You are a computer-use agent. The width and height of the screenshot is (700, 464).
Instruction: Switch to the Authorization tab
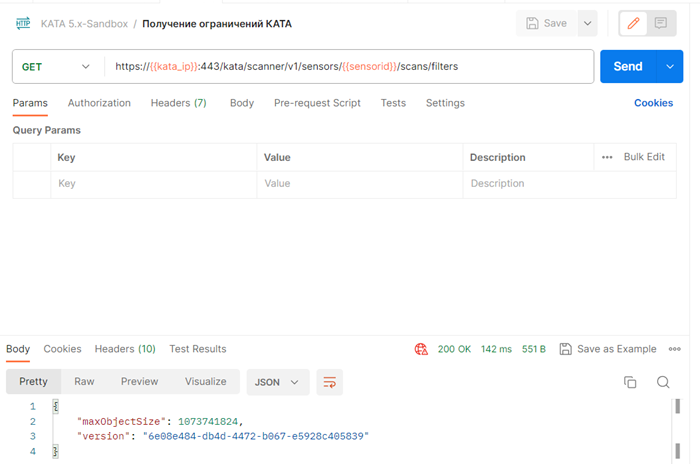tap(99, 103)
